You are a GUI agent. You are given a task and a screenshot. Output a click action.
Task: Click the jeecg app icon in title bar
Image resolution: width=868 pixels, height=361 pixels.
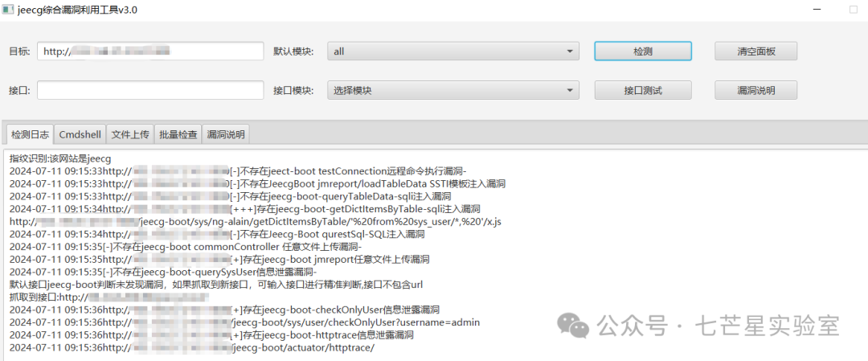pos(8,10)
